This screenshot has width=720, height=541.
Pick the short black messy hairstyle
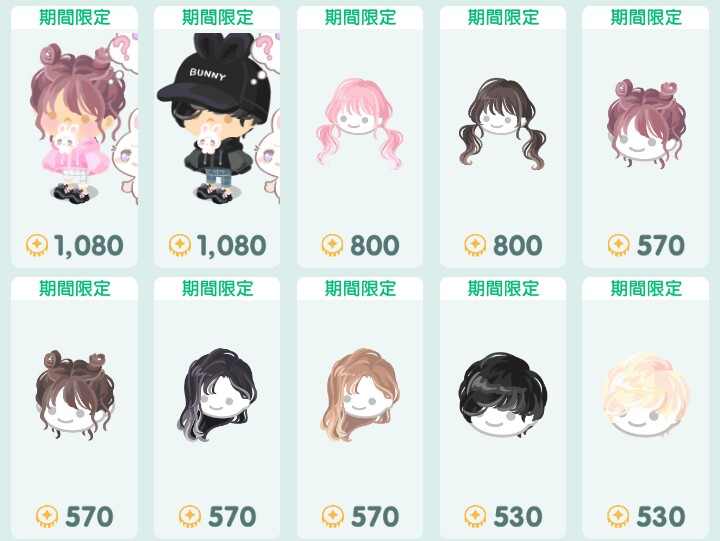pos(503,394)
